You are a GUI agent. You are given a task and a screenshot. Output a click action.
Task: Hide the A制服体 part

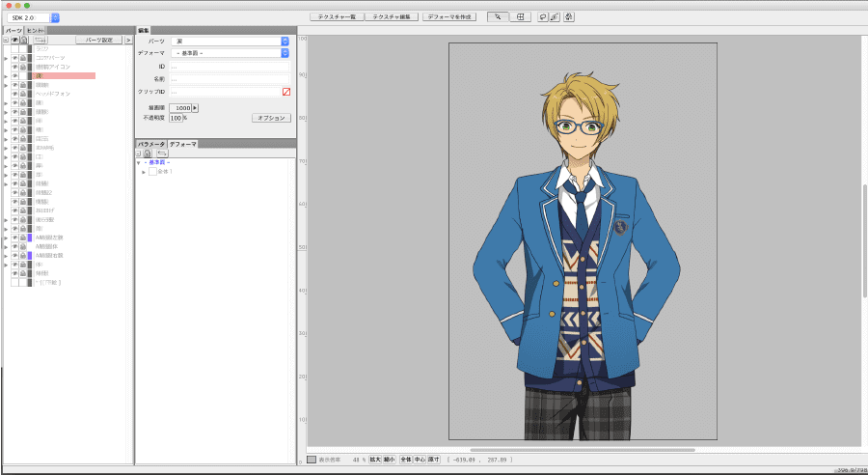[14, 246]
